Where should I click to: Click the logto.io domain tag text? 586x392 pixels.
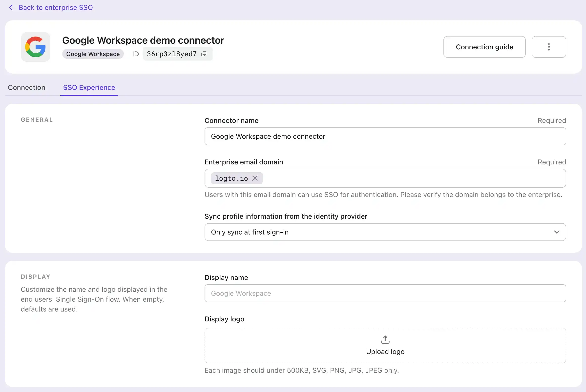point(231,178)
